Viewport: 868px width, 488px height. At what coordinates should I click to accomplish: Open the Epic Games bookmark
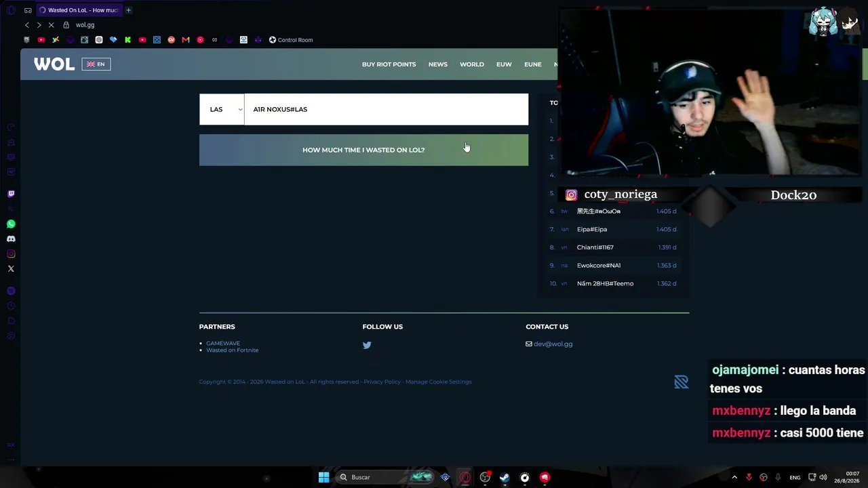(x=26, y=40)
